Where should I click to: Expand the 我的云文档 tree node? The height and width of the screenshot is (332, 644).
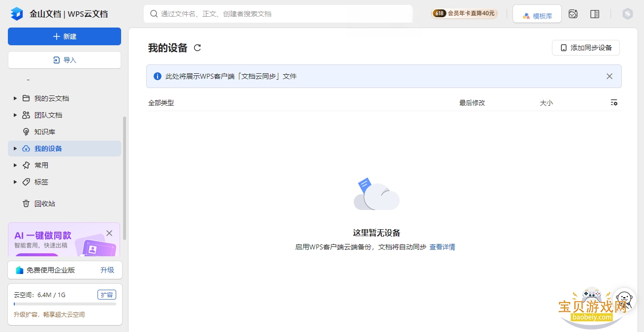15,98
